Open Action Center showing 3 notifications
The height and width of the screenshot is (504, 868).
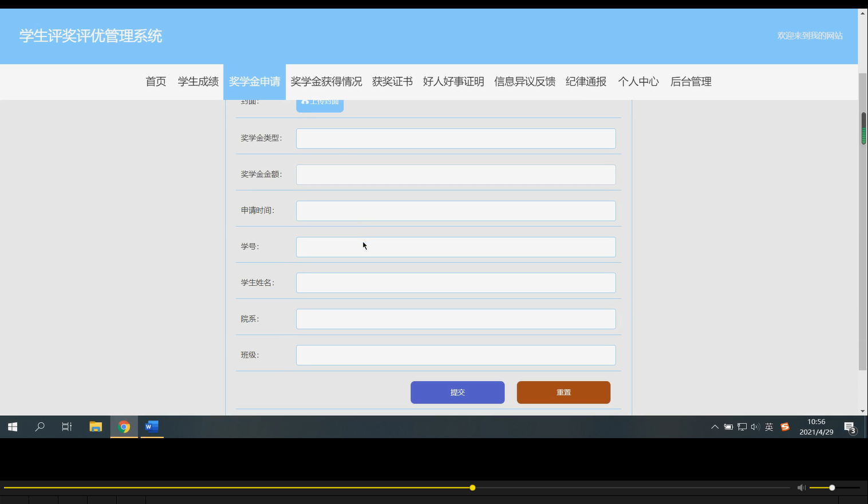(x=850, y=427)
